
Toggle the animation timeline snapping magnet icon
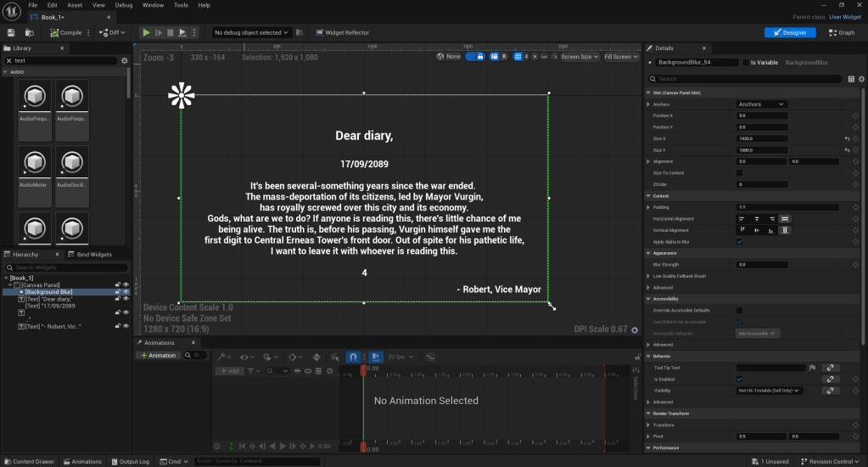pyautogui.click(x=353, y=357)
